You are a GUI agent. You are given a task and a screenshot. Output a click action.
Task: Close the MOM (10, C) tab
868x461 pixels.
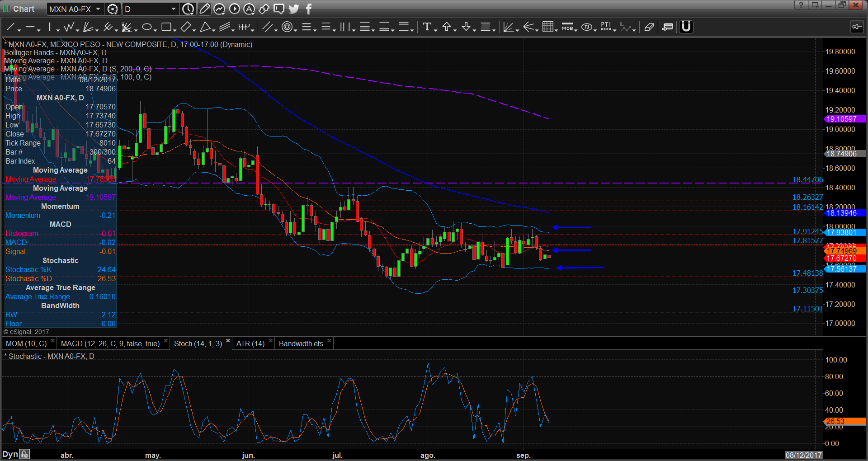(x=52, y=341)
